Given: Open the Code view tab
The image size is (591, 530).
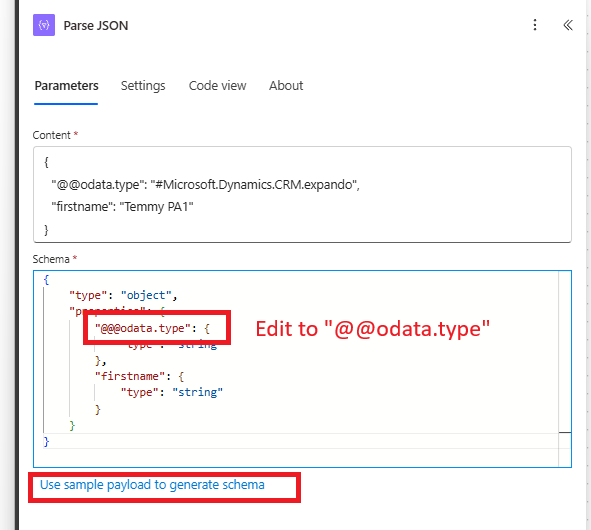Looking at the screenshot, I should point(217,86).
